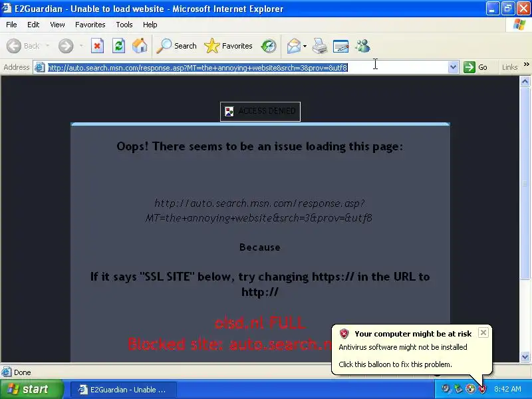Open the Favorites toolbar button

(x=228, y=46)
